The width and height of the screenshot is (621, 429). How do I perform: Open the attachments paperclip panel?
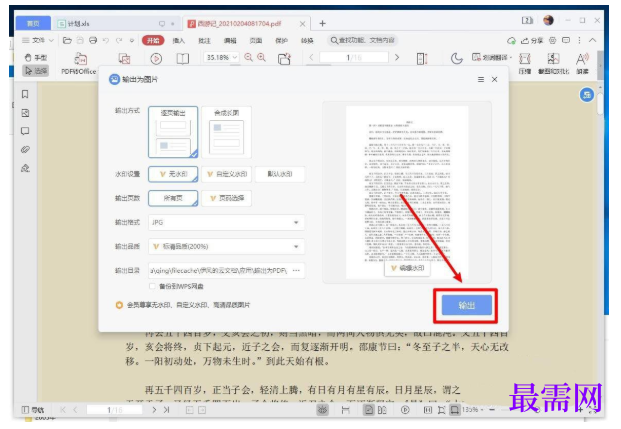point(25,150)
